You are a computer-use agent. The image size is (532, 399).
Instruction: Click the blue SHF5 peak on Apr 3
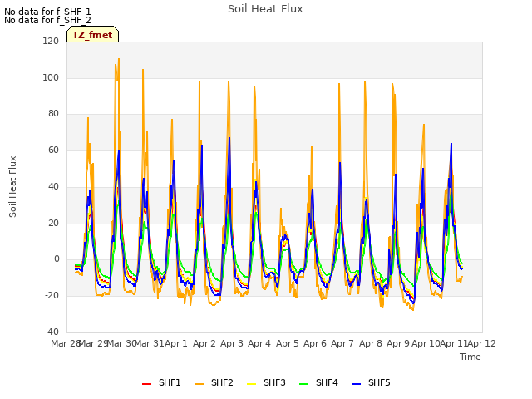pos(229,138)
